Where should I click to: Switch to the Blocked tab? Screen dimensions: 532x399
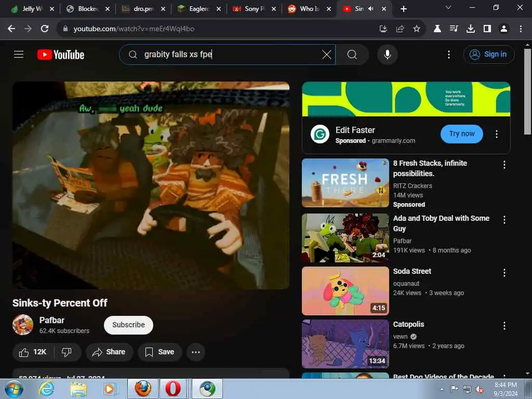87,9
